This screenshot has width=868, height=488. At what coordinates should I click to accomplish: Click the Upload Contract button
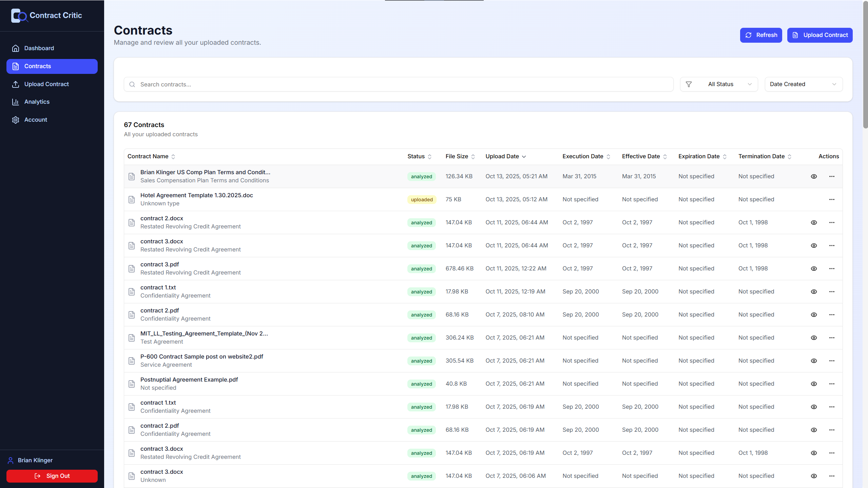(x=820, y=35)
